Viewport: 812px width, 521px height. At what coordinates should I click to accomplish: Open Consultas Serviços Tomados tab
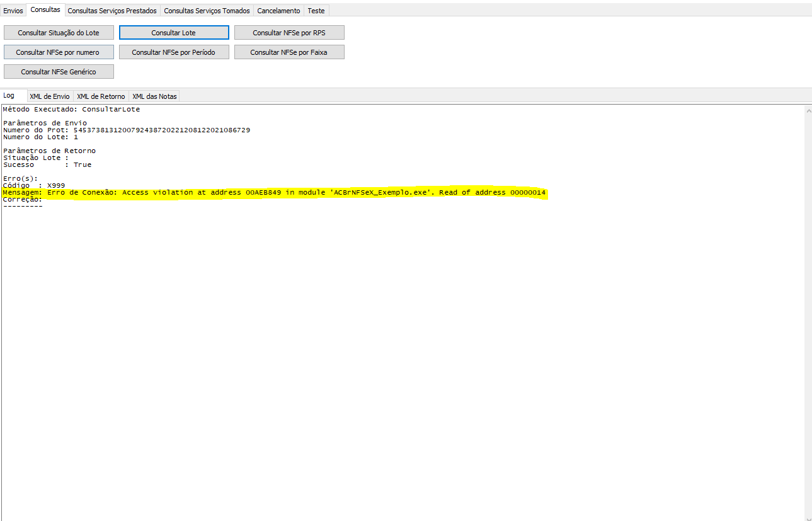tap(207, 11)
